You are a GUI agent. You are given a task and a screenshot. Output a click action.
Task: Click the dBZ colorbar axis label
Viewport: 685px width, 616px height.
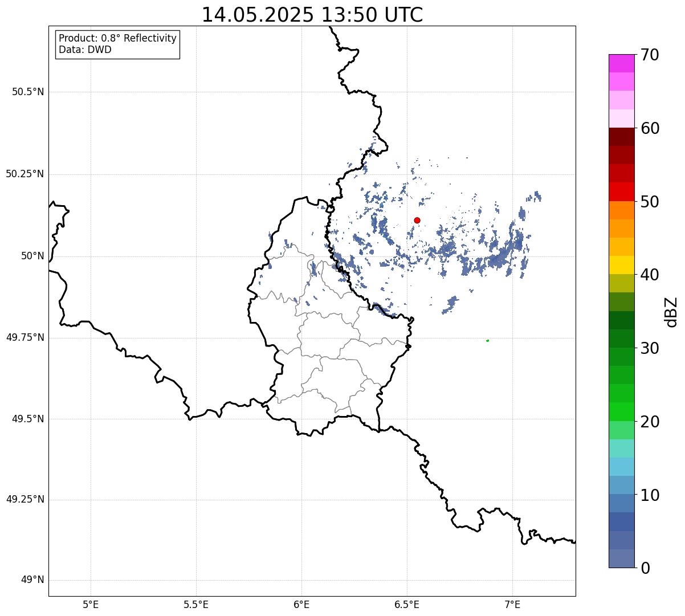point(671,311)
